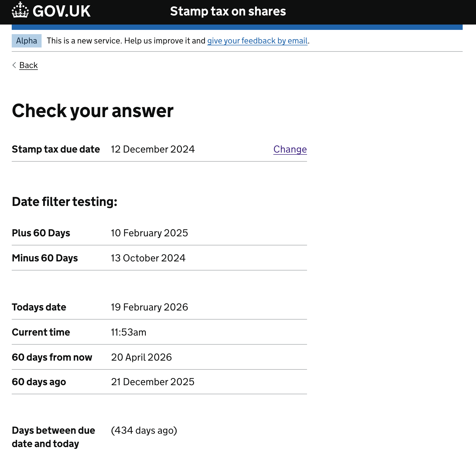Click the Minus 60 Days label
The height and width of the screenshot is (454, 476).
click(x=45, y=258)
